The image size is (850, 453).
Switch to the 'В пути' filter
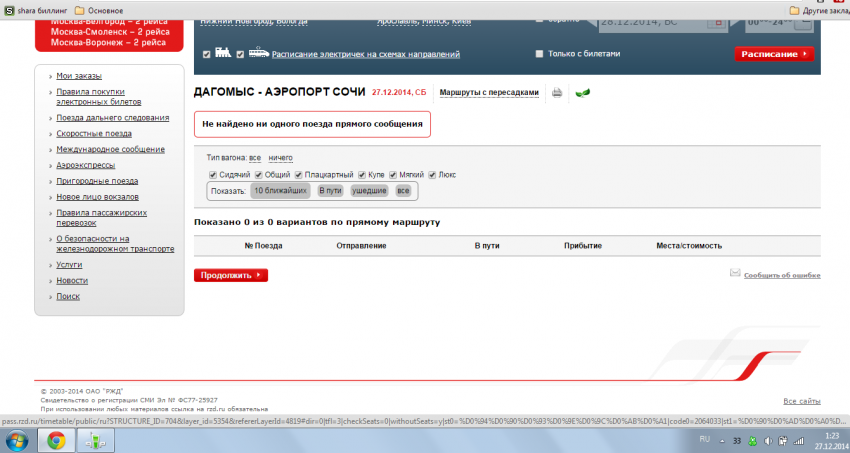[x=330, y=190]
